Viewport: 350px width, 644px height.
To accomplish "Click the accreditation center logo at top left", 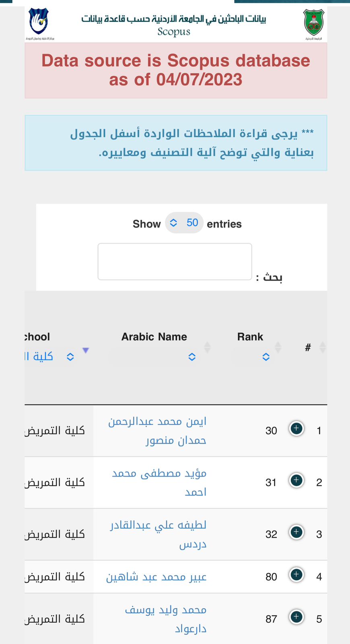I will (39, 24).
